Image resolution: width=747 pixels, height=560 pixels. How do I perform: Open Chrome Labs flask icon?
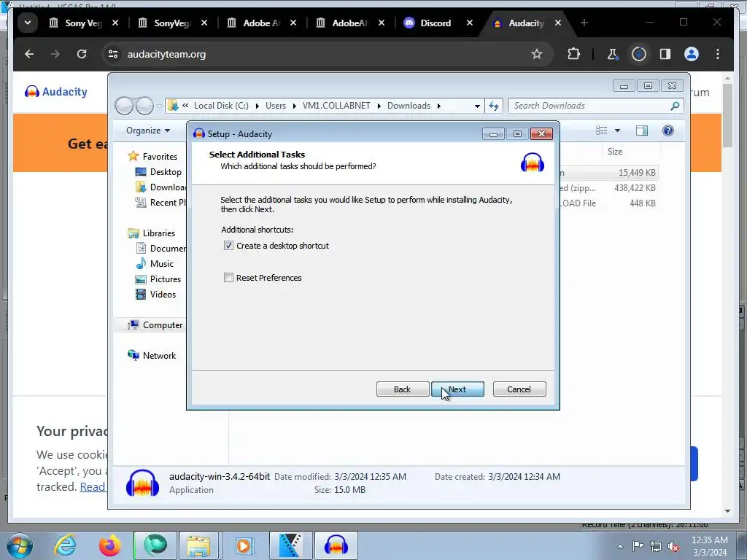613,54
